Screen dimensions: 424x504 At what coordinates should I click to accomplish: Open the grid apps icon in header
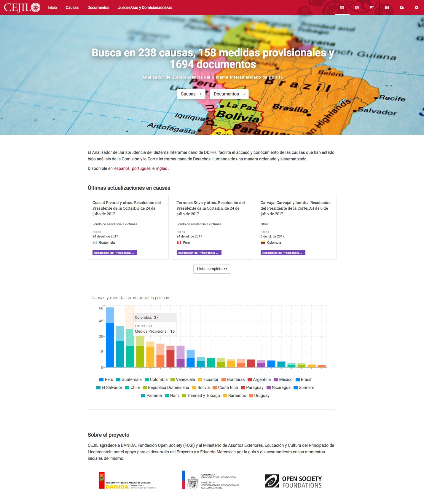click(x=387, y=7)
